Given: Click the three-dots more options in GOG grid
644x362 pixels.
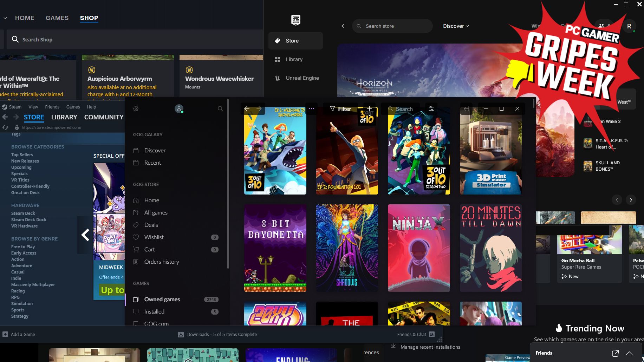Looking at the screenshot, I should (x=311, y=108).
